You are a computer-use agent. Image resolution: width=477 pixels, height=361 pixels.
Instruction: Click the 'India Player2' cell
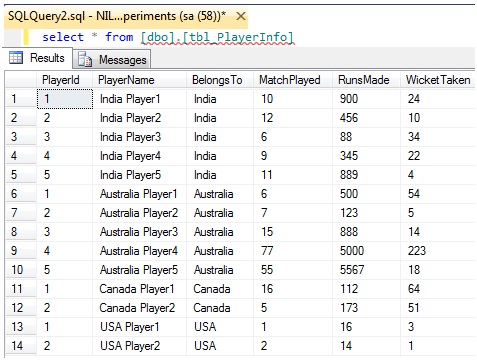coord(139,118)
